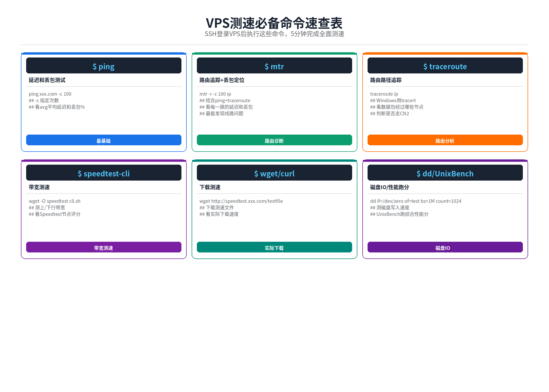Click the line '## 最能发现线路问题'
This screenshot has height=392, width=549.
(x=221, y=114)
